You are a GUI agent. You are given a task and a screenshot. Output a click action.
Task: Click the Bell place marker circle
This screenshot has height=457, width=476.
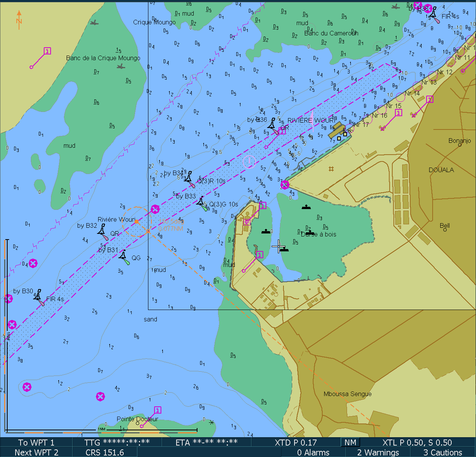(x=445, y=230)
